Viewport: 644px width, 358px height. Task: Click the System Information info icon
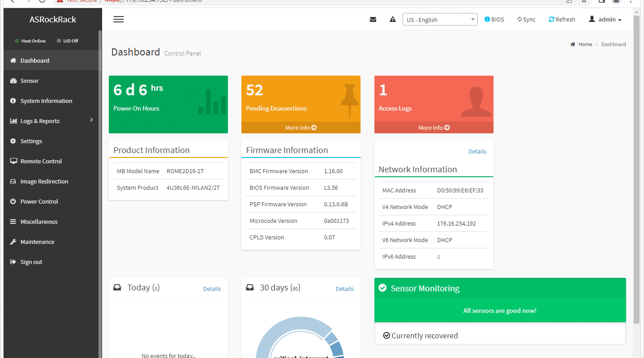(x=13, y=101)
